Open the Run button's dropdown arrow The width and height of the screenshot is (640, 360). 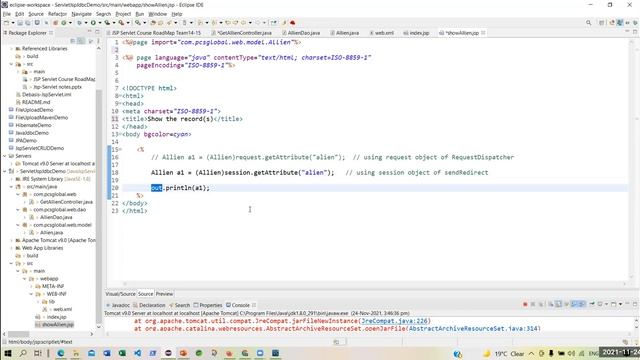coord(100,23)
